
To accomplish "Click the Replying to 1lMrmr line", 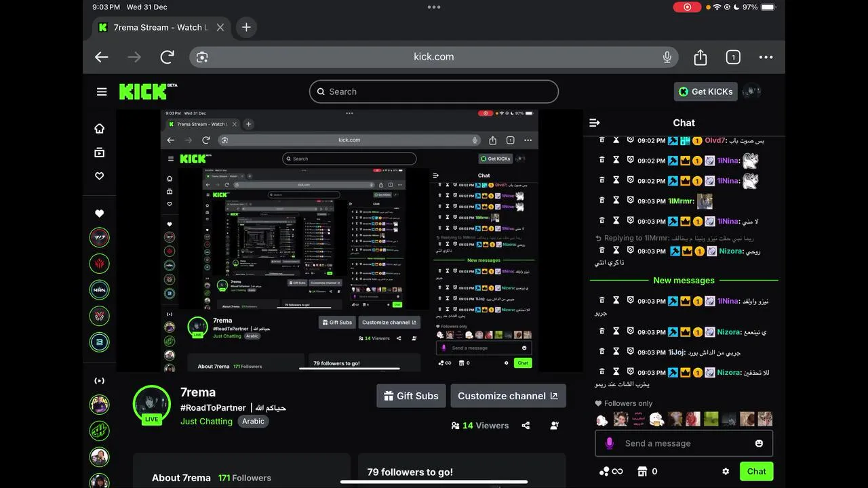I will coord(675,238).
